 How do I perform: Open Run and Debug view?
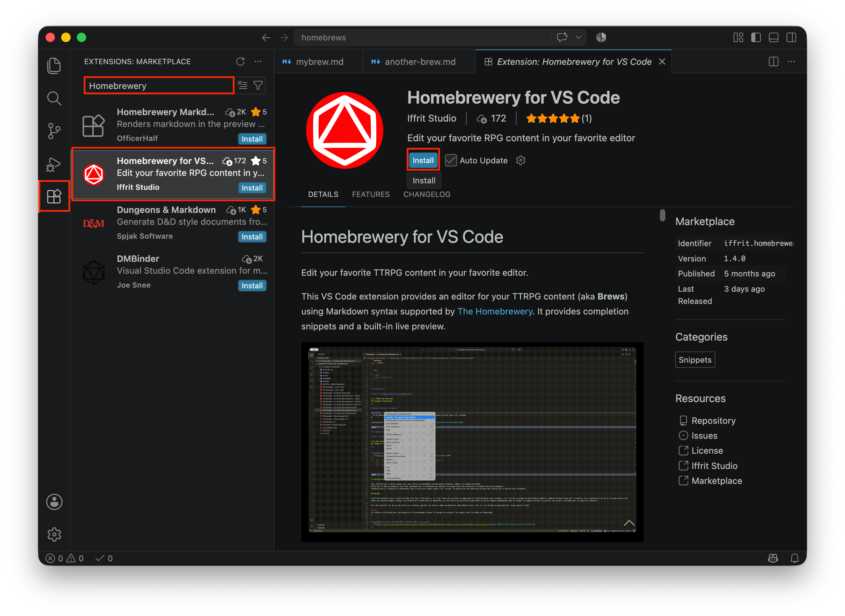[x=54, y=164]
